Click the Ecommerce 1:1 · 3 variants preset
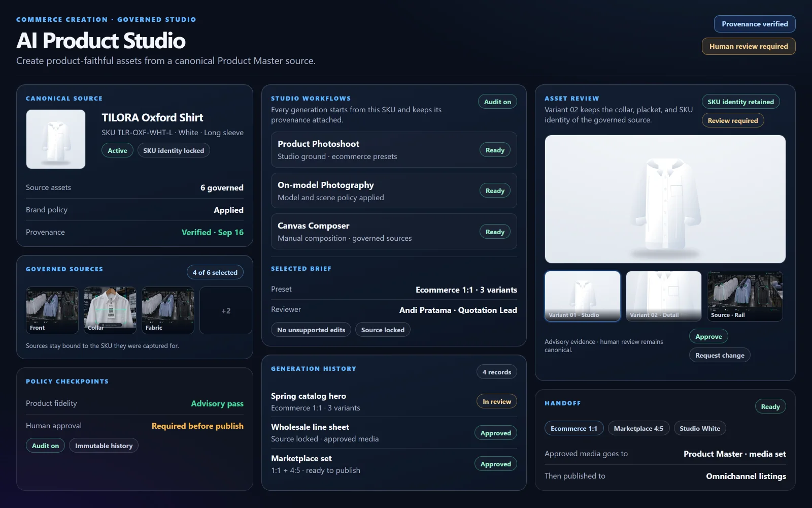 [x=466, y=290]
